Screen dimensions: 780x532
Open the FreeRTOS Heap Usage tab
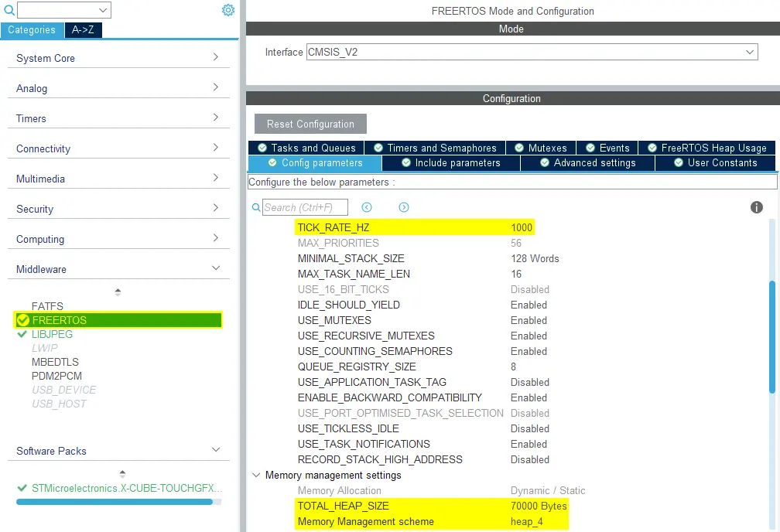click(706, 148)
